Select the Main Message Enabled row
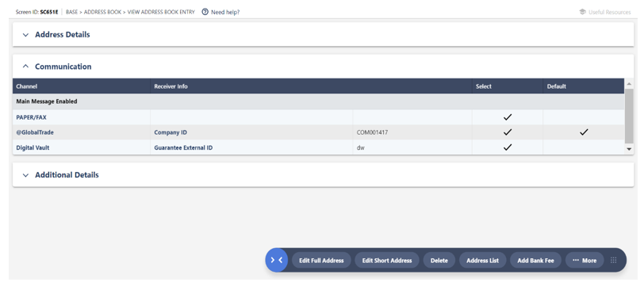The image size is (644, 286). (318, 101)
